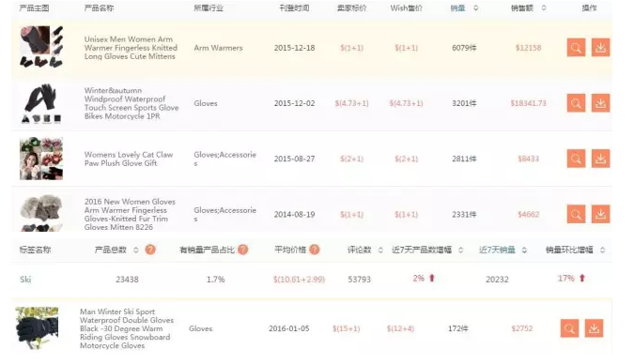Click help icon next to 有销量产品占比
Viewport: 634px width, 364px height.
click(242, 250)
